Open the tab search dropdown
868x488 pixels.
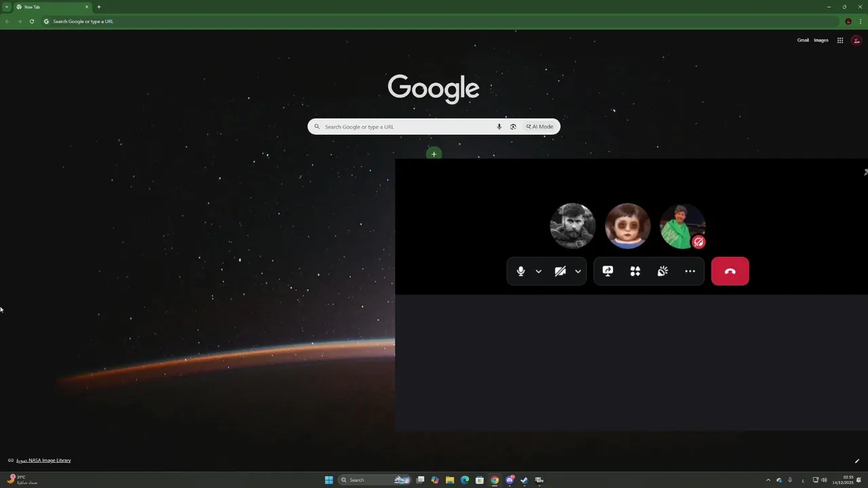pyautogui.click(x=6, y=7)
